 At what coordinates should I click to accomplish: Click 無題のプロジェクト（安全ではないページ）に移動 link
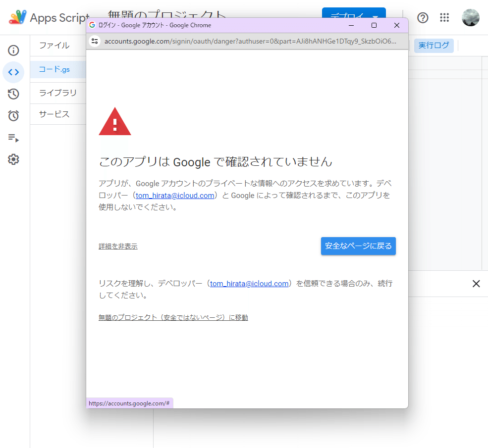point(173,317)
